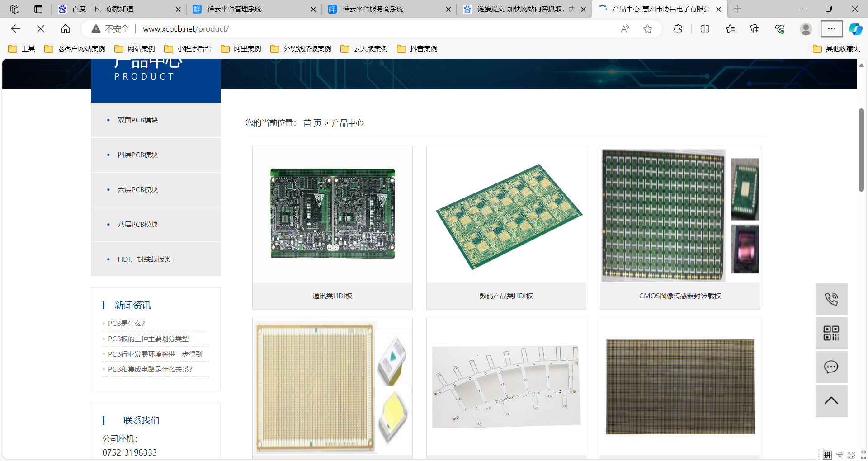Open browser extensions puzzle icon

coord(678,29)
